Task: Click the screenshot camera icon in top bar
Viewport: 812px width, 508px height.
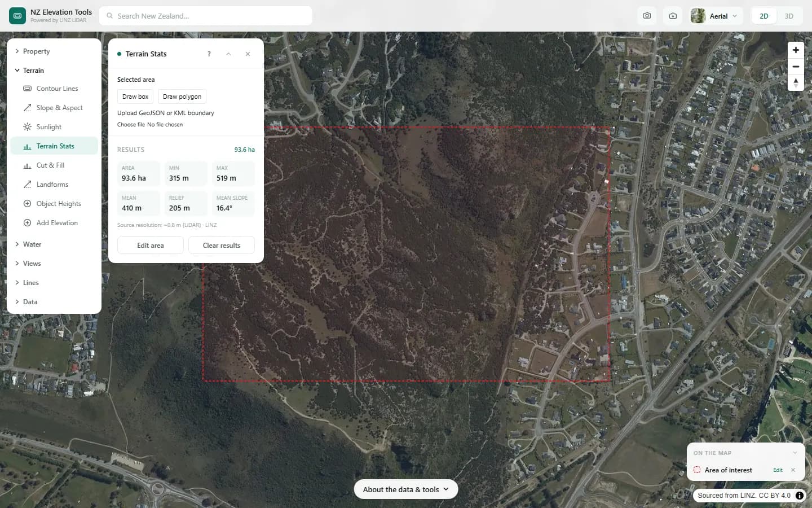Action: 647,16
